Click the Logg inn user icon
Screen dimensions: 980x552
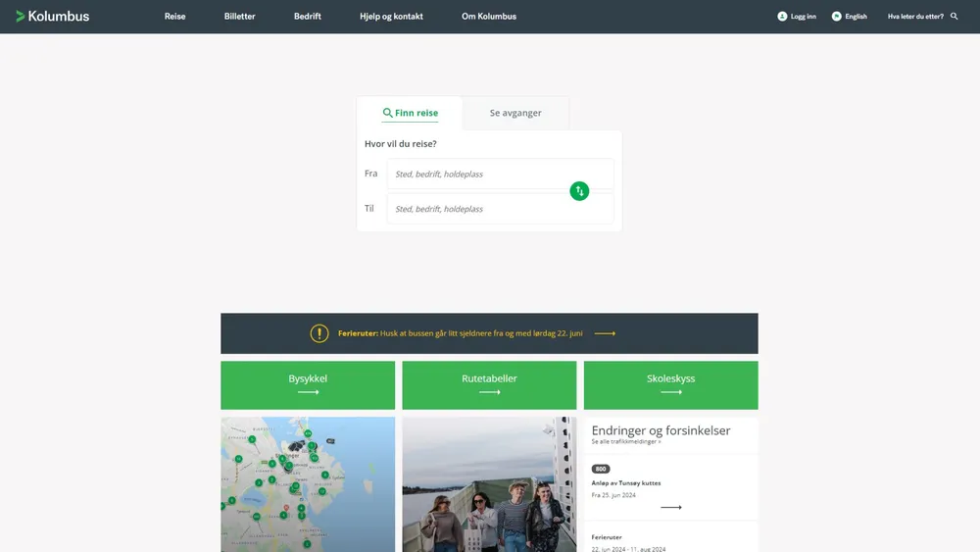[782, 17]
